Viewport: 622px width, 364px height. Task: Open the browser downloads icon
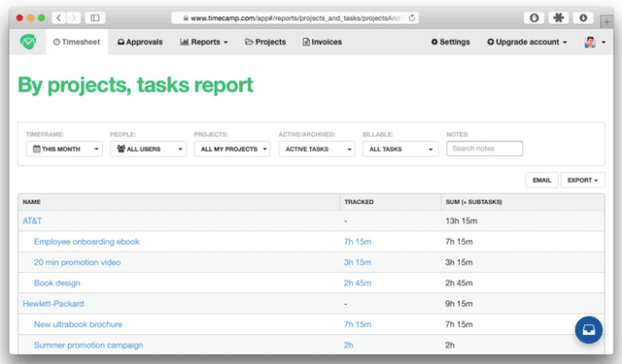pyautogui.click(x=583, y=17)
